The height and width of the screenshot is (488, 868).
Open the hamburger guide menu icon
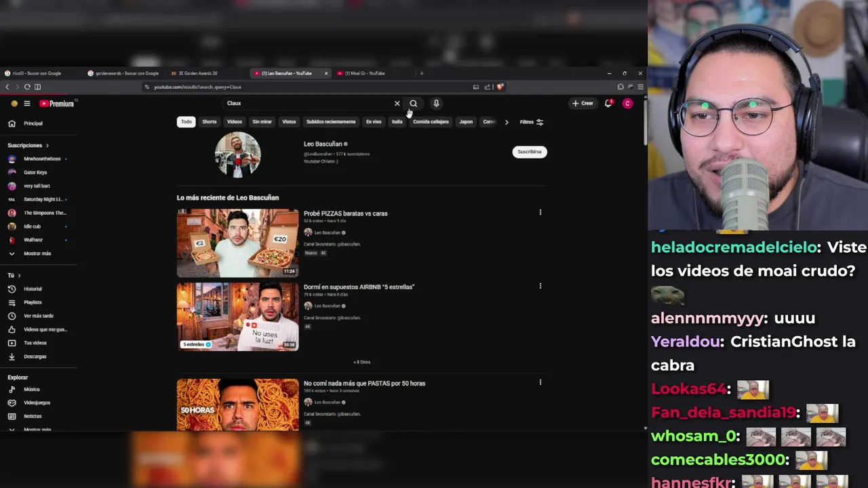(x=27, y=104)
